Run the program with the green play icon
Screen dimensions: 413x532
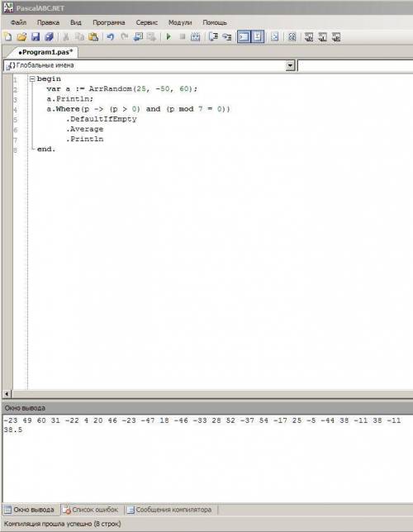click(169, 36)
